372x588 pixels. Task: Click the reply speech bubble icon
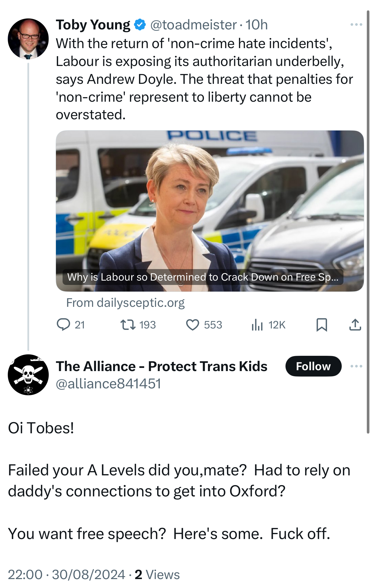pyautogui.click(x=63, y=325)
